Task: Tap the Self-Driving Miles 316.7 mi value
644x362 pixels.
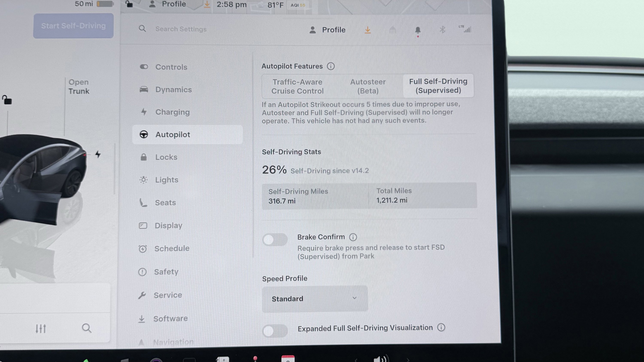Action: (282, 201)
